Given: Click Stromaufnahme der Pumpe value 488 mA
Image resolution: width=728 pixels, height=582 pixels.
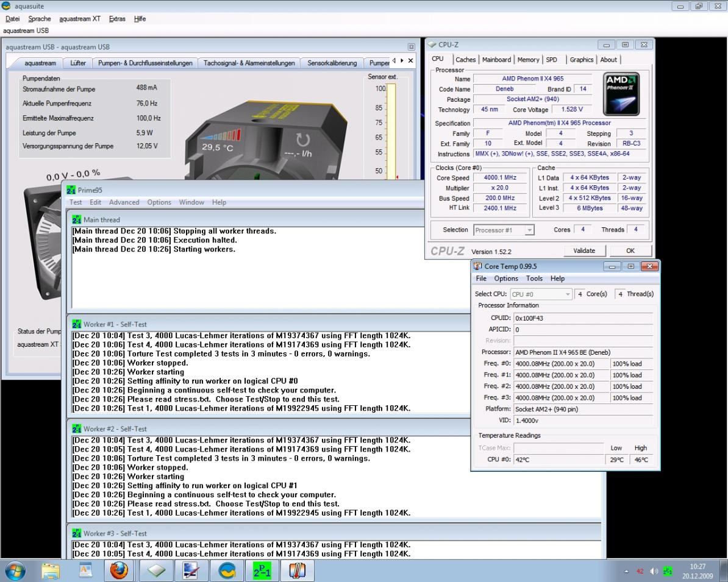Looking at the screenshot, I should (147, 87).
